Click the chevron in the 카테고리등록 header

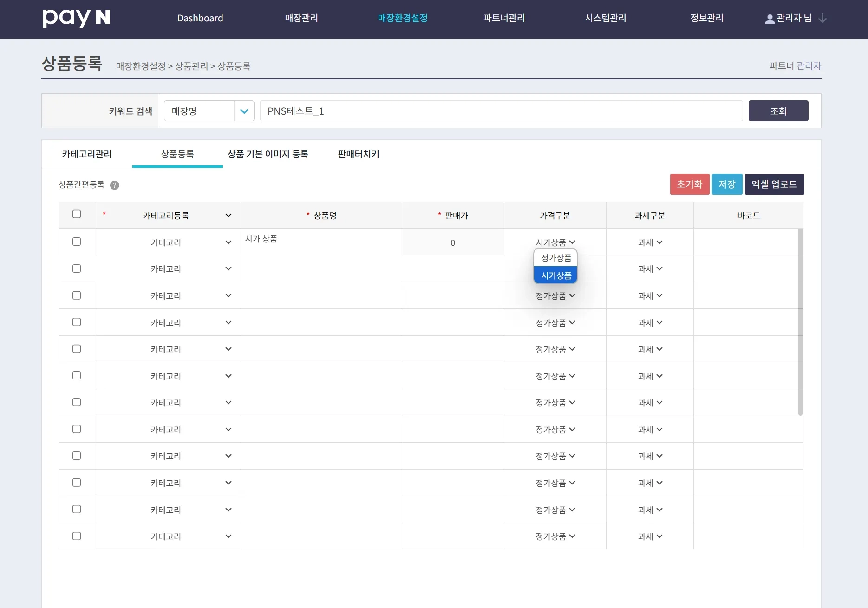pos(228,215)
